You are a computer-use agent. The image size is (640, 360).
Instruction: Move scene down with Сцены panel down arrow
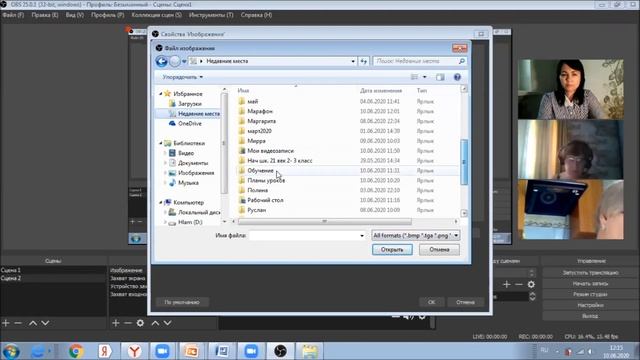coord(45,323)
